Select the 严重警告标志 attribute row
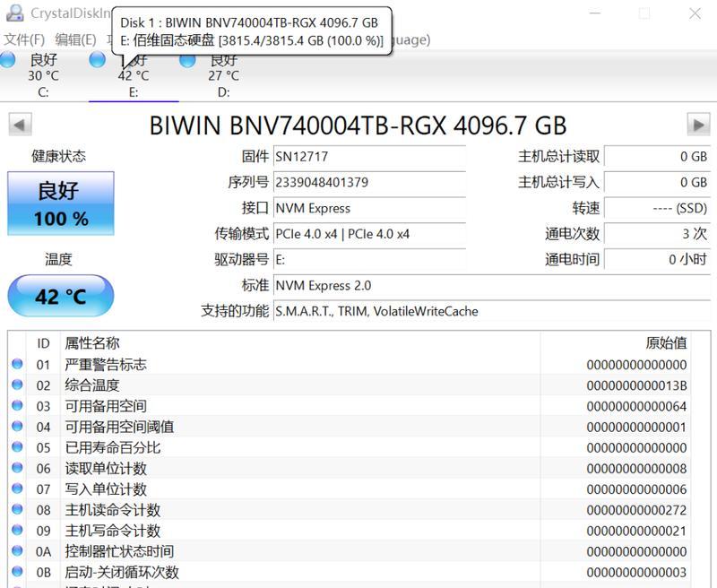Image resolution: width=717 pixels, height=588 pixels. (x=350, y=365)
